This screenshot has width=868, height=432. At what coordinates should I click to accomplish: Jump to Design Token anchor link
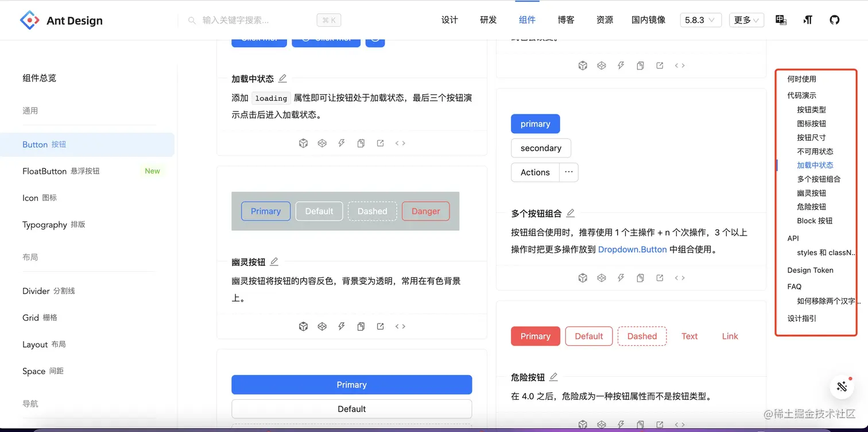tap(810, 270)
